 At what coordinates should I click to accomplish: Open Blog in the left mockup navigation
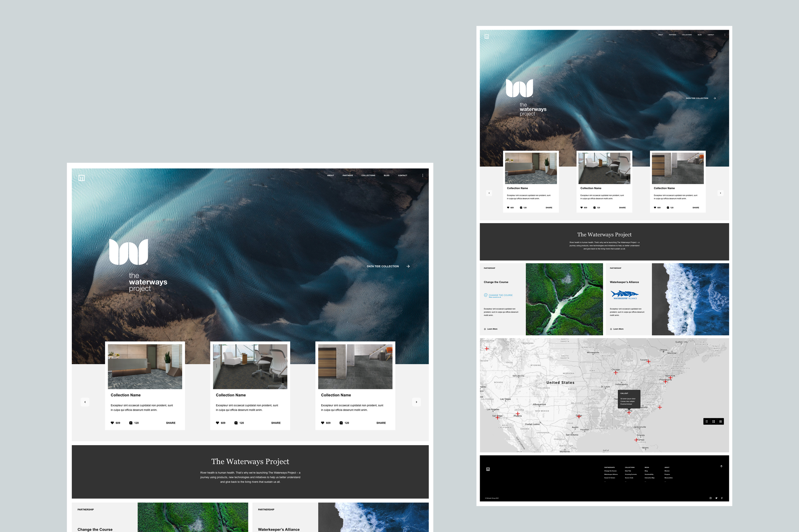(x=387, y=175)
